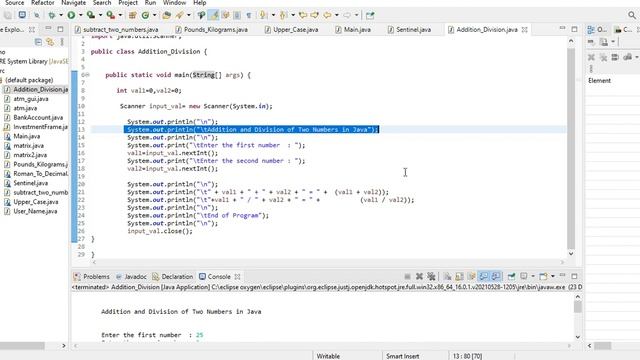Open matrix.java in Package Explorer
The width and height of the screenshot is (640, 360).
click(x=28, y=146)
